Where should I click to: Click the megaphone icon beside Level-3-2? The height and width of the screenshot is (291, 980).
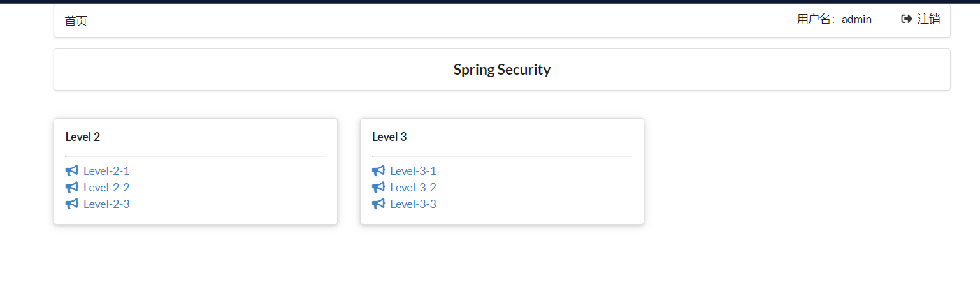click(378, 188)
